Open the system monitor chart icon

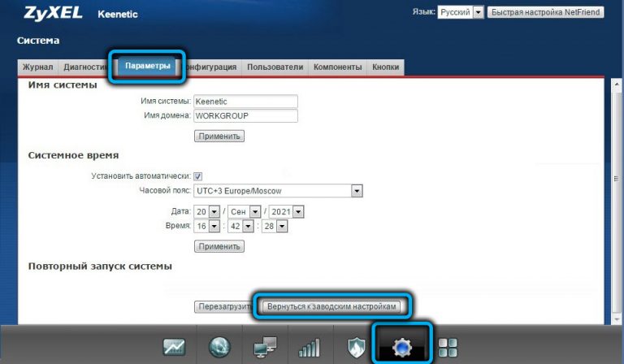coord(174,348)
